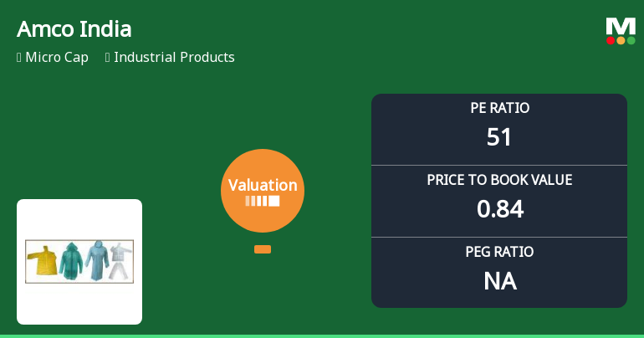Click the orange Valuation circle badge
The height and width of the screenshot is (338, 644).
click(263, 191)
